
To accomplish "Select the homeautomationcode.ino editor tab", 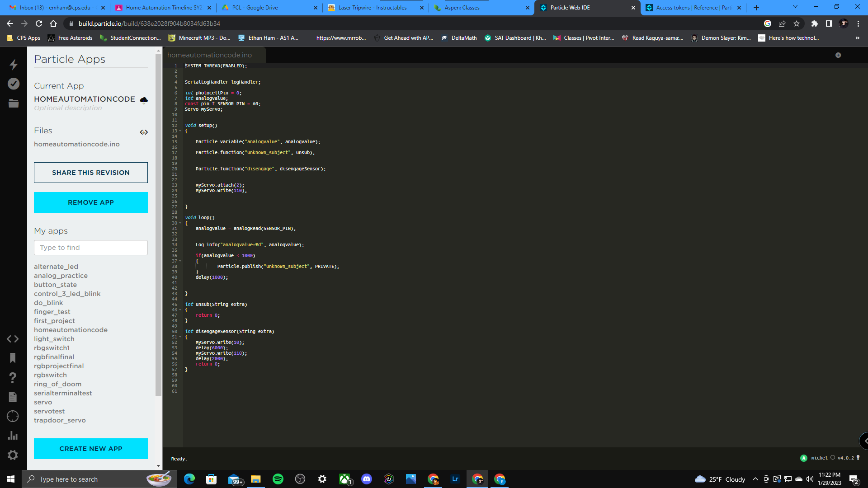I will pyautogui.click(x=210, y=55).
